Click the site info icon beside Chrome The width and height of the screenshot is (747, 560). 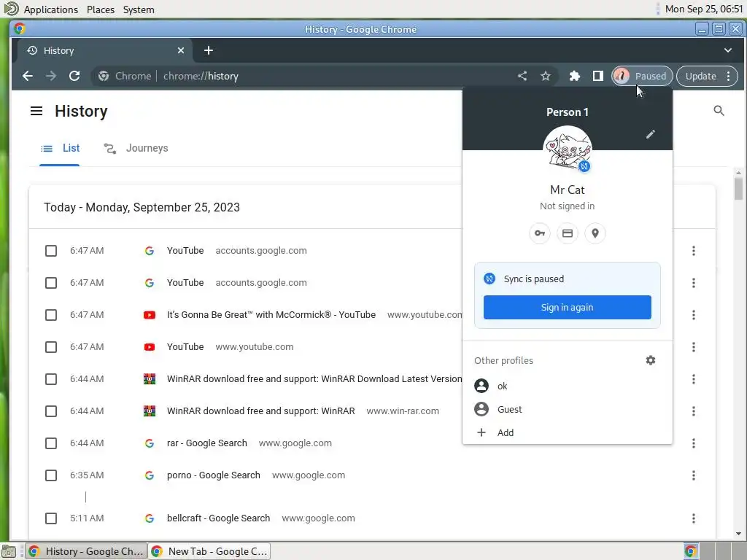pyautogui.click(x=104, y=76)
